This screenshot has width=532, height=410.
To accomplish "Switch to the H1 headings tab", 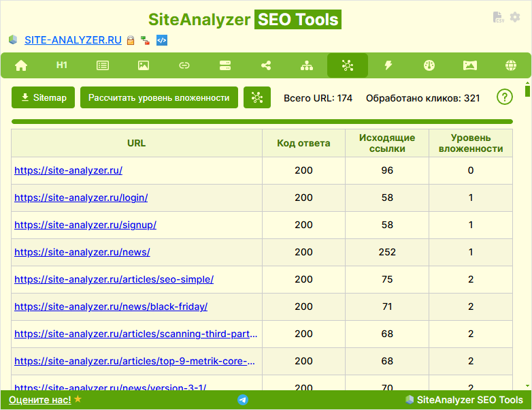I will tap(62, 65).
